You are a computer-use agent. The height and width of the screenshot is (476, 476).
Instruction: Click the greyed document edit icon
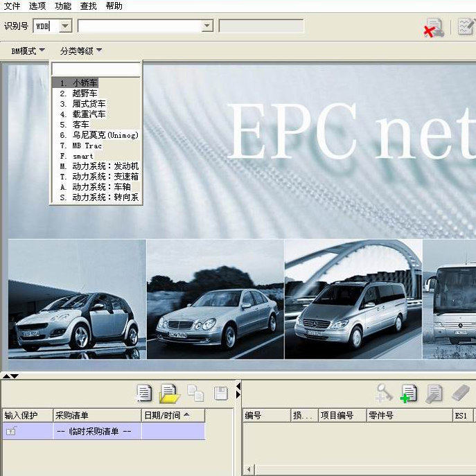[x=434, y=394]
